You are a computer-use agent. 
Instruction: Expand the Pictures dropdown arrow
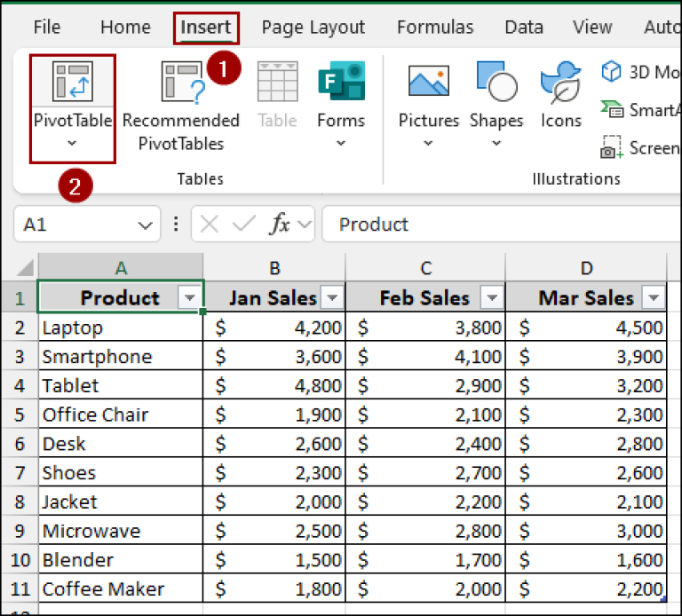tap(428, 143)
